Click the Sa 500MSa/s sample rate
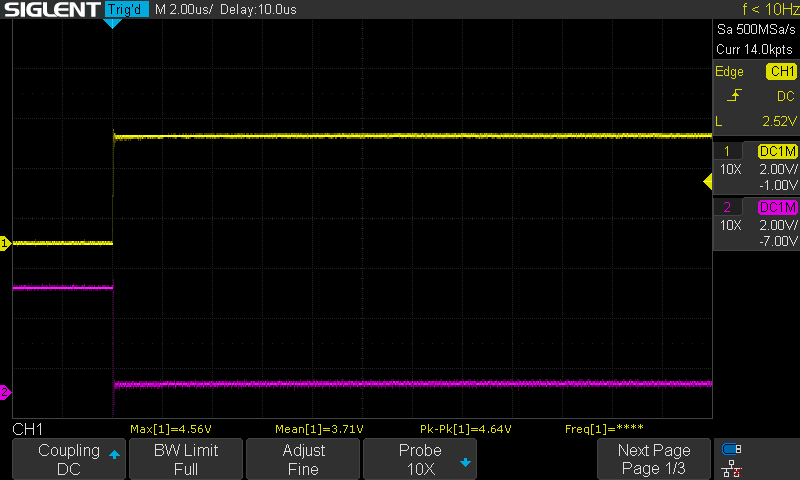Image resolution: width=800 pixels, height=480 pixels. coord(756,30)
